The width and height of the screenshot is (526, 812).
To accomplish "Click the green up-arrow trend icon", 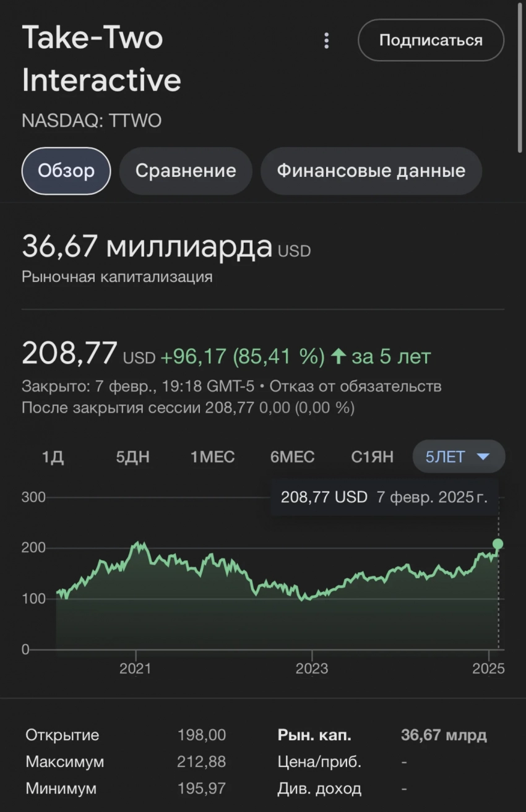I will click(x=338, y=356).
